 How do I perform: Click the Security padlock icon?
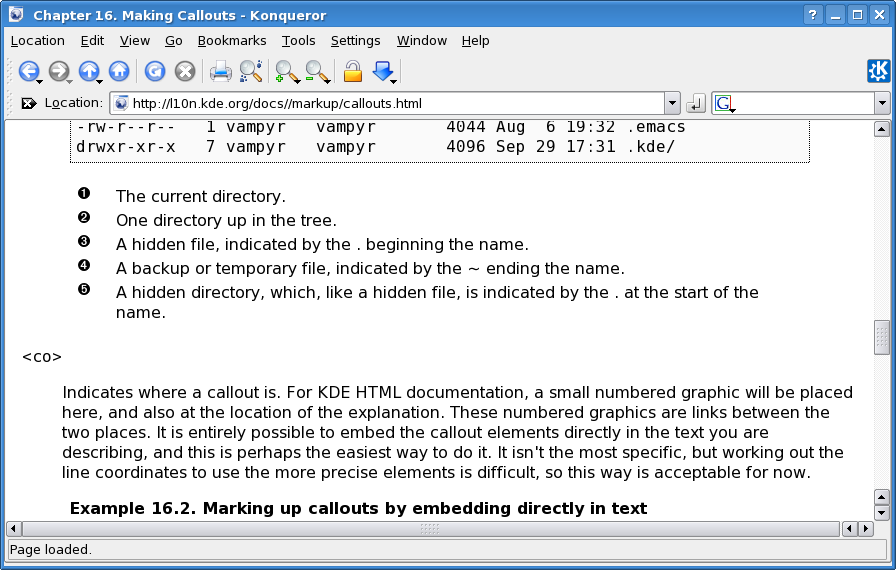point(352,71)
